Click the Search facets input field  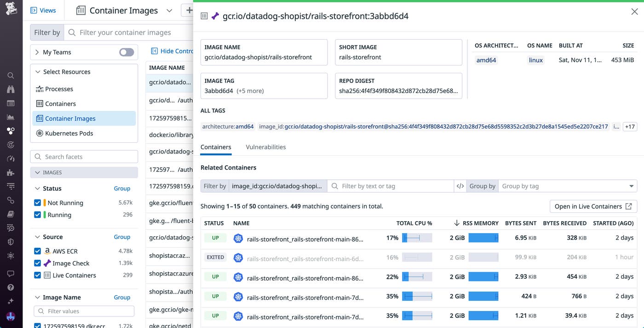tap(87, 157)
